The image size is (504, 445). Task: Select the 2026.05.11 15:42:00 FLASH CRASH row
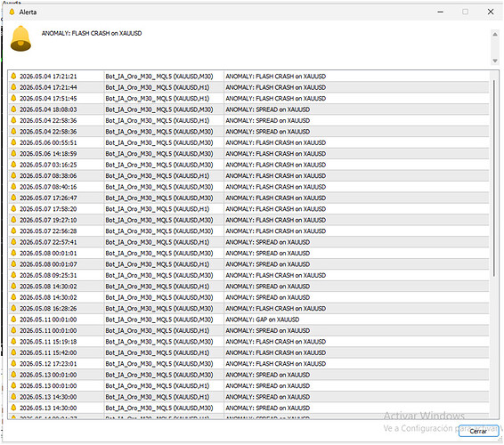coord(248,352)
